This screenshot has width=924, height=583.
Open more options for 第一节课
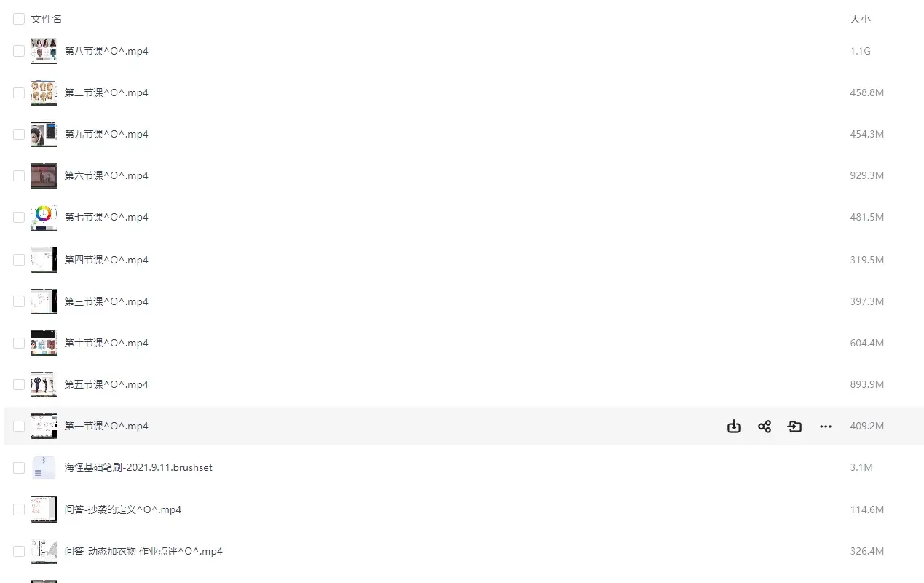pos(825,427)
